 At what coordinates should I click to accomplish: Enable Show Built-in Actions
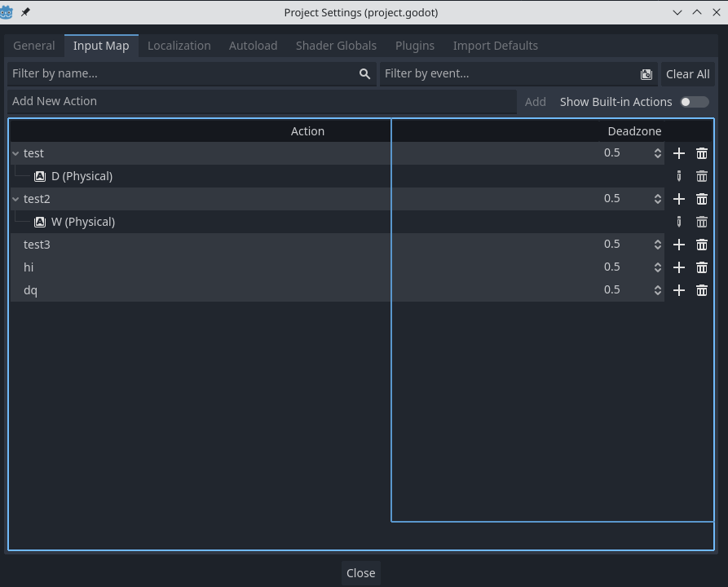[694, 101]
